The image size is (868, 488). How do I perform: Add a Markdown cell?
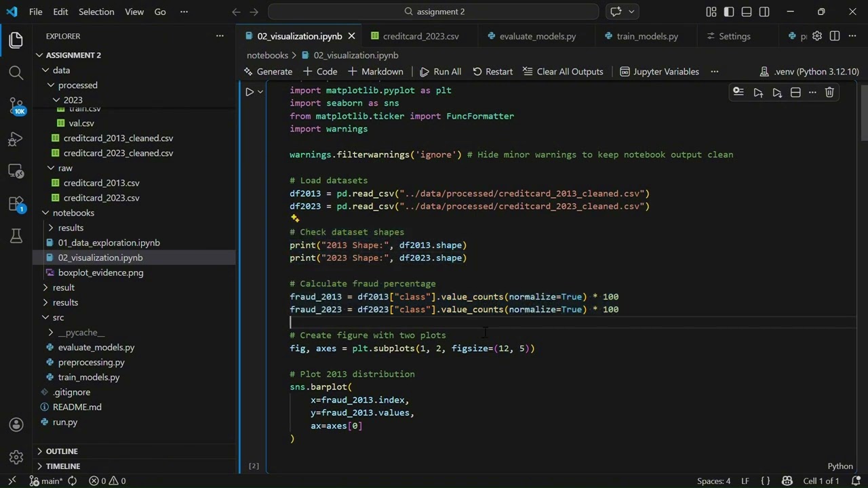tap(375, 71)
